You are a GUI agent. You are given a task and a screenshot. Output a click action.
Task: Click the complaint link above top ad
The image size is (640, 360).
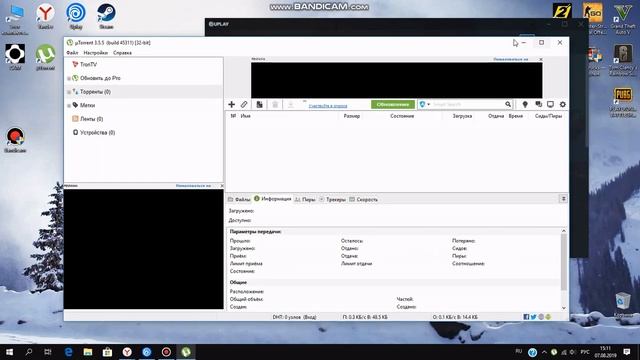pos(511,59)
